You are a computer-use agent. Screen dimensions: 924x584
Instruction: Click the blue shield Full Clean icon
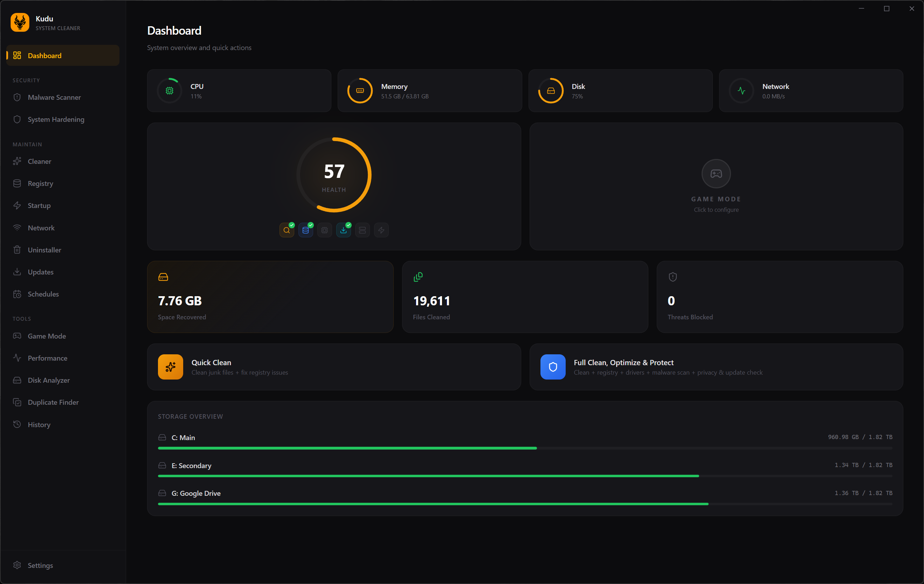pyautogui.click(x=553, y=367)
